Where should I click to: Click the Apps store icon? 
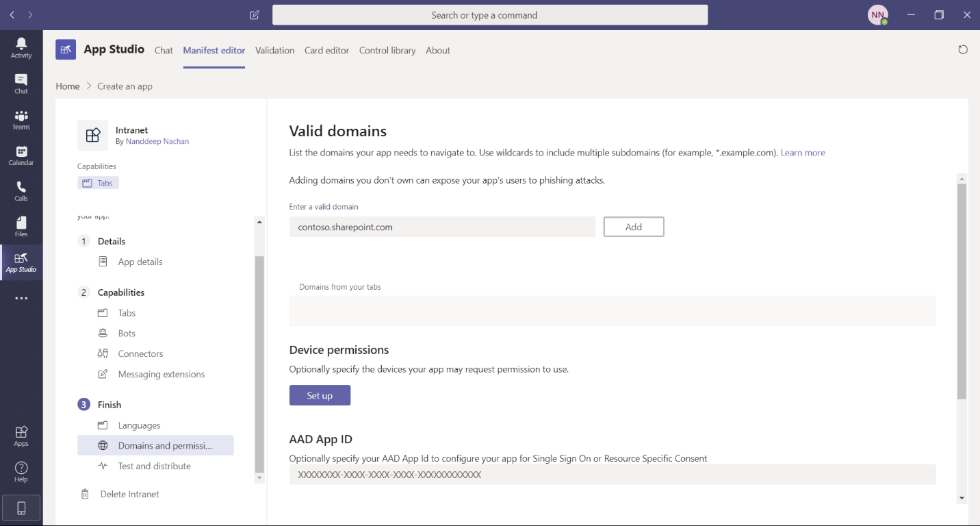tap(21, 436)
